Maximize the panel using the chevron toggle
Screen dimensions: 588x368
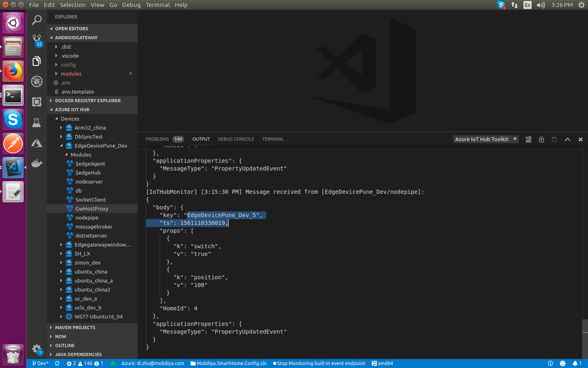[x=568, y=139]
